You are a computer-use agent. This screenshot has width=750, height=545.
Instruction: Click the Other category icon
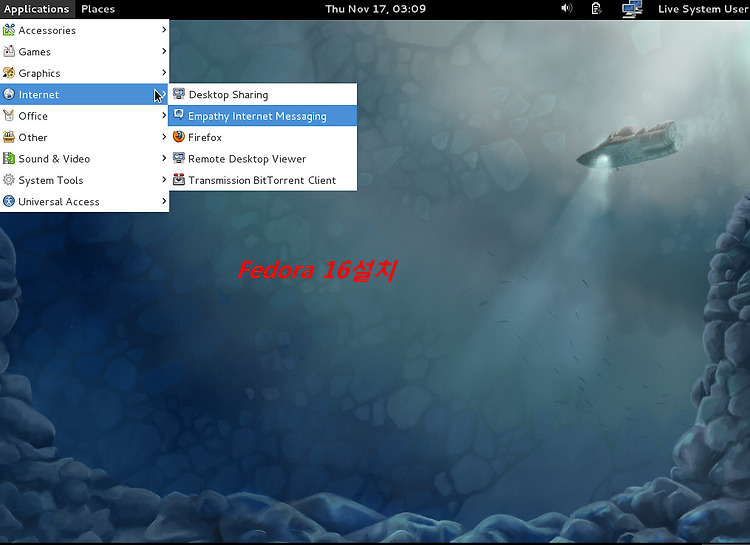[x=9, y=137]
